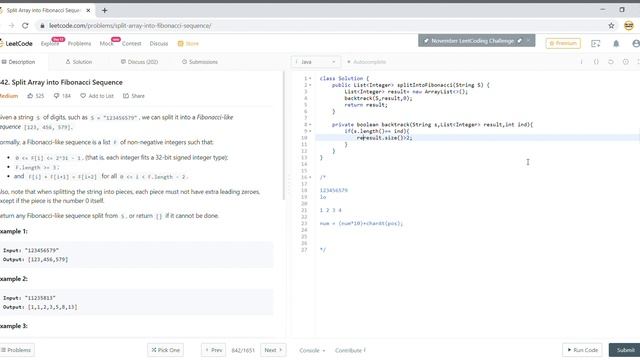Expand the Console panel
This screenshot has height=360, width=640.
pos(312,351)
